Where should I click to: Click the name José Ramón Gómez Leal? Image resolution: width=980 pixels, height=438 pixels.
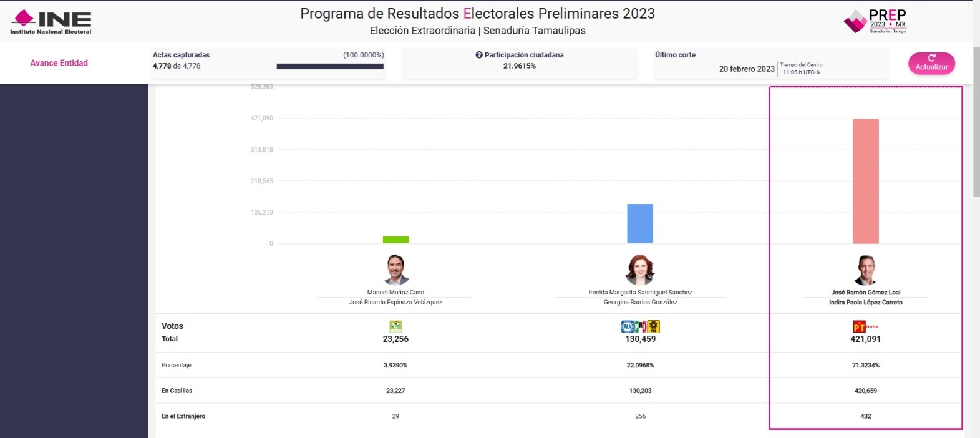tap(865, 292)
